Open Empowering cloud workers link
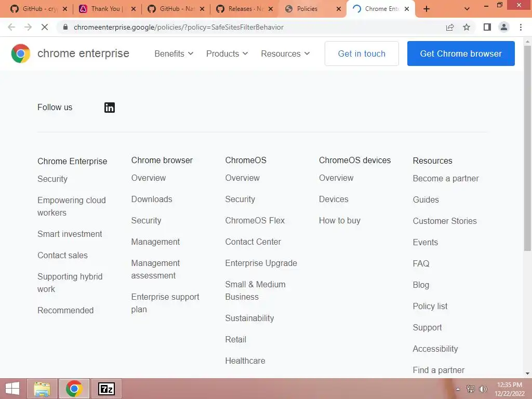The height and width of the screenshot is (399, 532). pyautogui.click(x=72, y=206)
